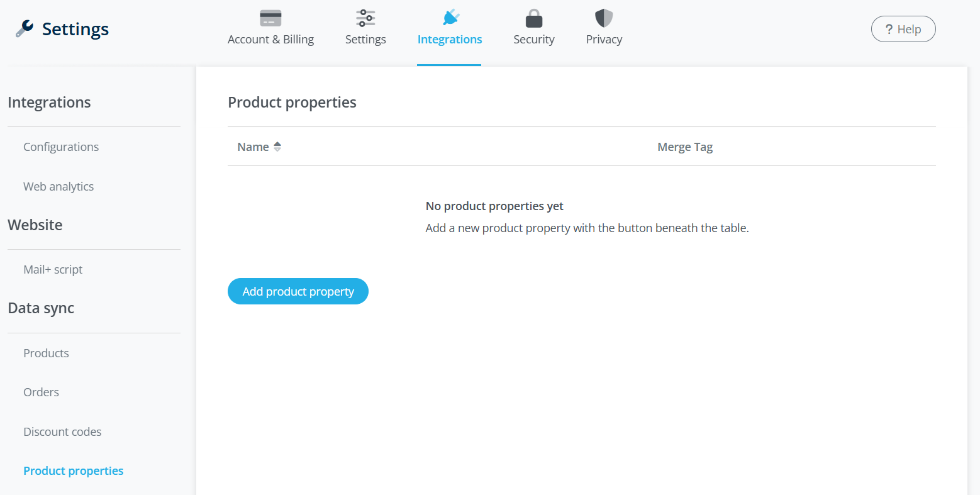Open Configurations in the sidebar
980x495 pixels.
(61, 147)
